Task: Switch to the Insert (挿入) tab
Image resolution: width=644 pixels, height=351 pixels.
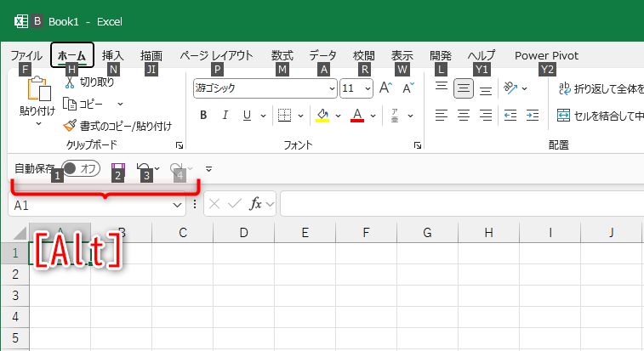Action: click(x=112, y=55)
